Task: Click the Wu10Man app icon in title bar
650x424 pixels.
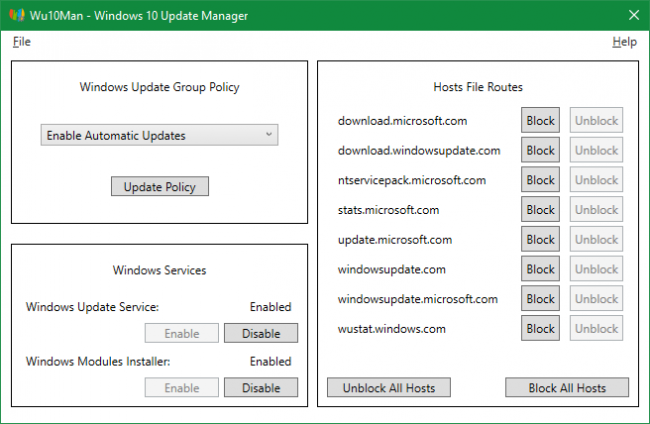Action: click(x=17, y=15)
